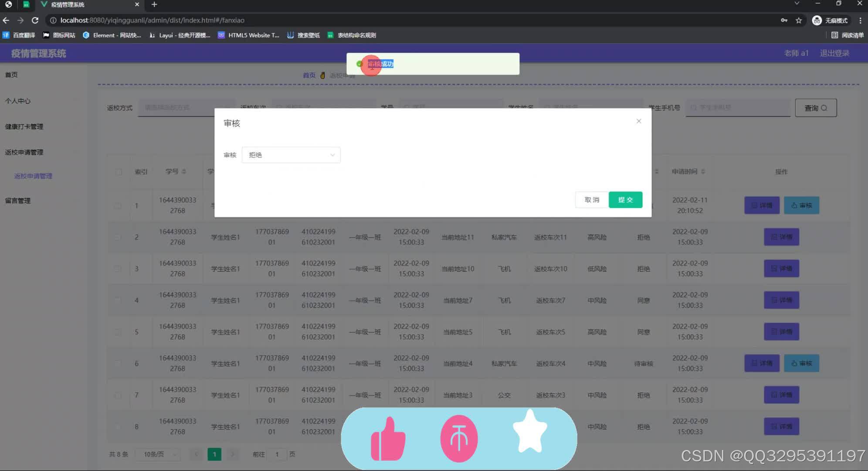Tick the checkbox for row 5
Screen dimensions: 868x471
(118, 332)
